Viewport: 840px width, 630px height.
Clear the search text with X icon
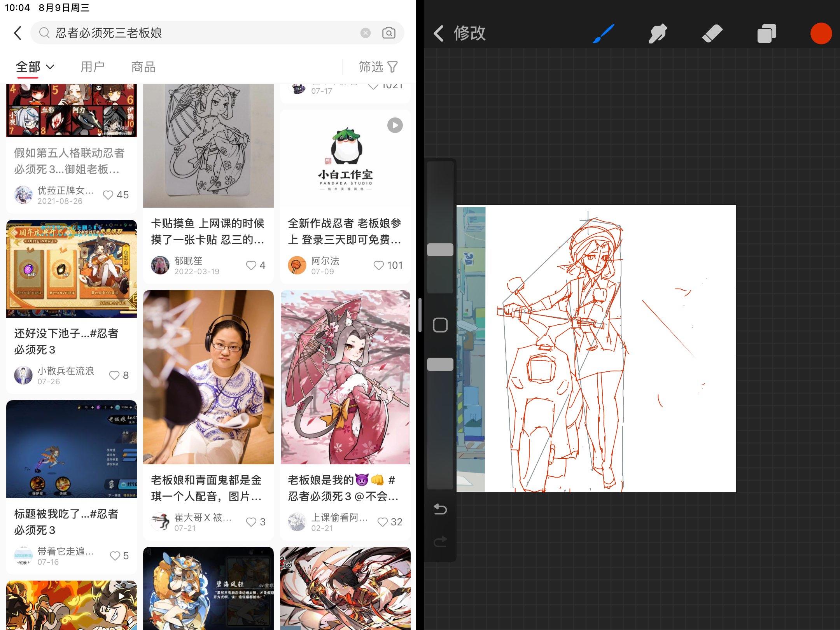(x=365, y=33)
